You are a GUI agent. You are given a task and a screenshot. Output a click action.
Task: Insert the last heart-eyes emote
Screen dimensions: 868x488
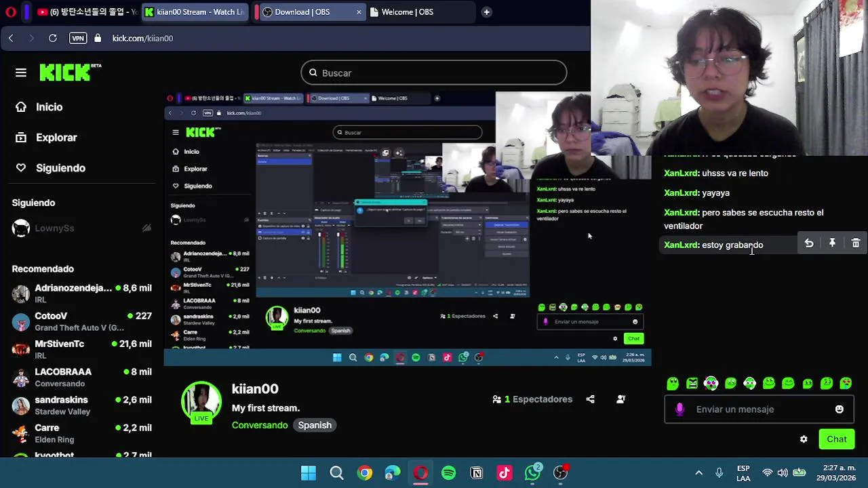point(846,384)
